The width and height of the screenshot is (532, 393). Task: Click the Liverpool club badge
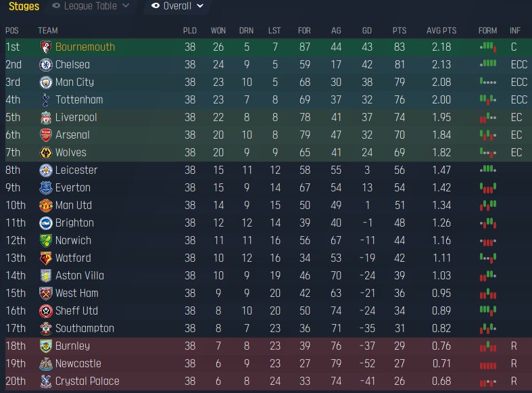[46, 118]
